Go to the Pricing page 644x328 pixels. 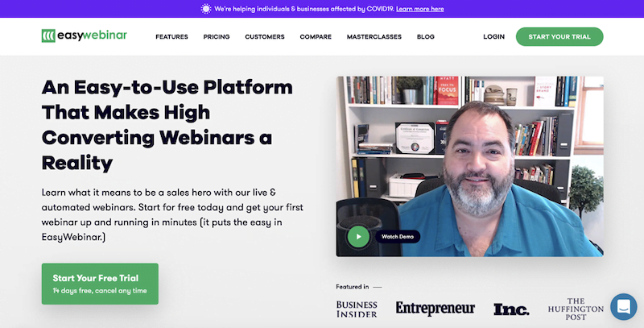pyautogui.click(x=217, y=36)
